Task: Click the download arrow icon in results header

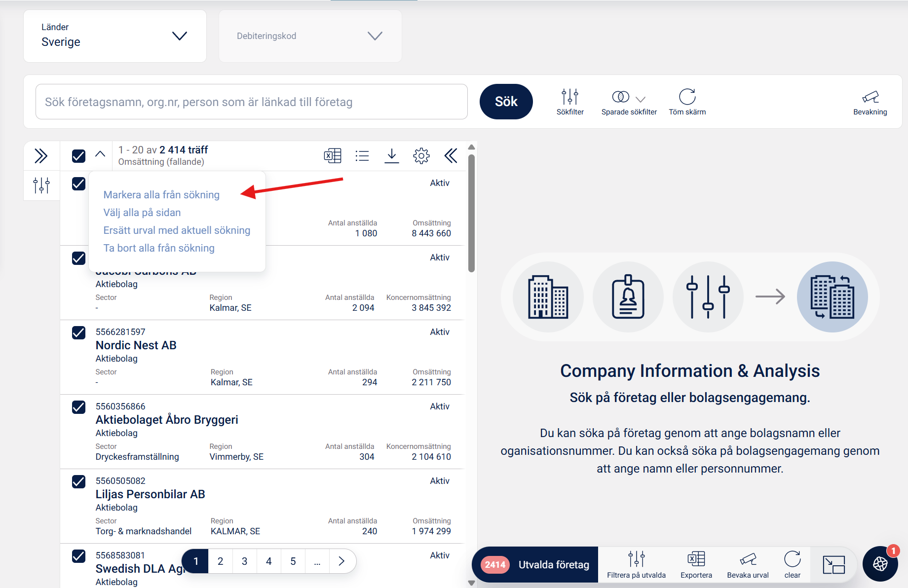Action: click(392, 156)
